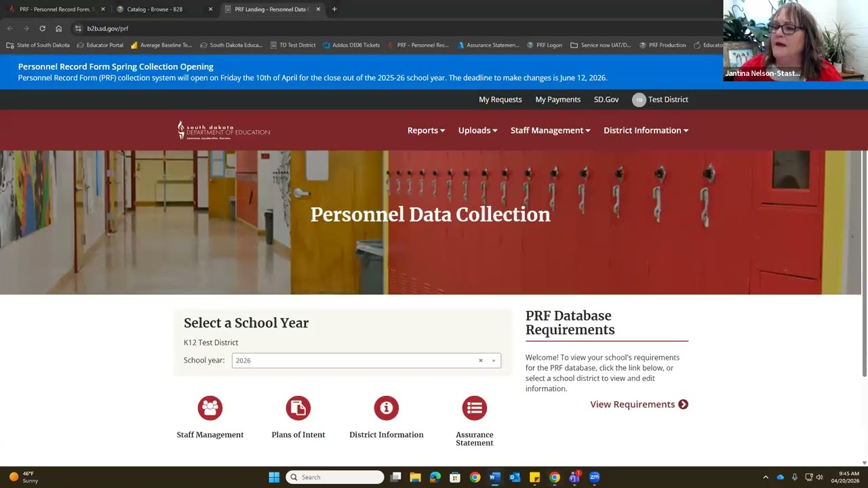Click the Jantina Nelson-Stast video thumbnail
The image size is (868, 488).
795,41
